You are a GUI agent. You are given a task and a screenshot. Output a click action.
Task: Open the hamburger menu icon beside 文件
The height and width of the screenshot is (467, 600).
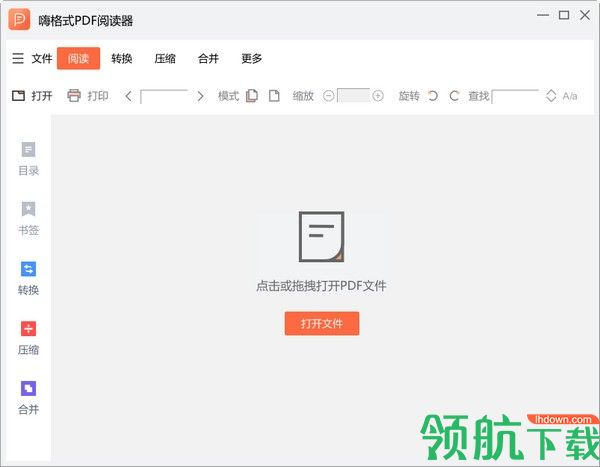[18, 58]
